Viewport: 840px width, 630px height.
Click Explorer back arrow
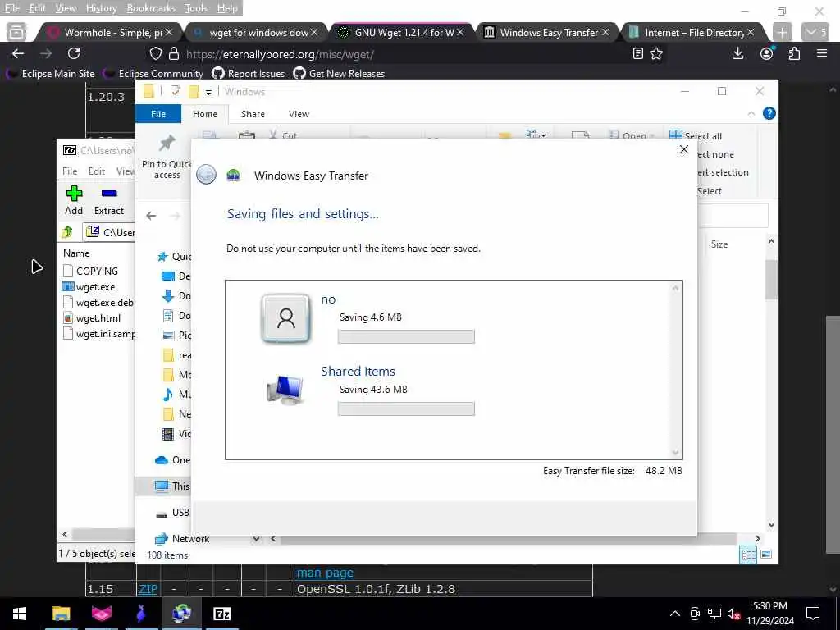click(x=151, y=216)
